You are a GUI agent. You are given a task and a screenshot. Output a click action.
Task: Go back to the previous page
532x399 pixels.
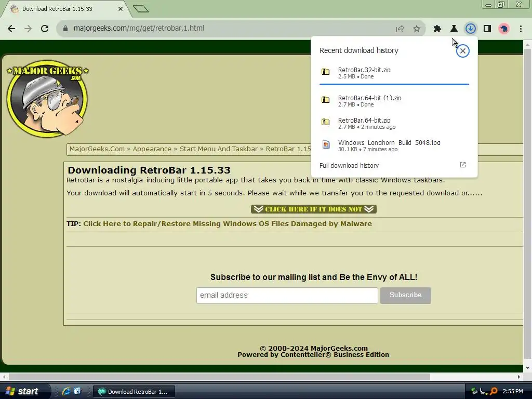point(11,29)
